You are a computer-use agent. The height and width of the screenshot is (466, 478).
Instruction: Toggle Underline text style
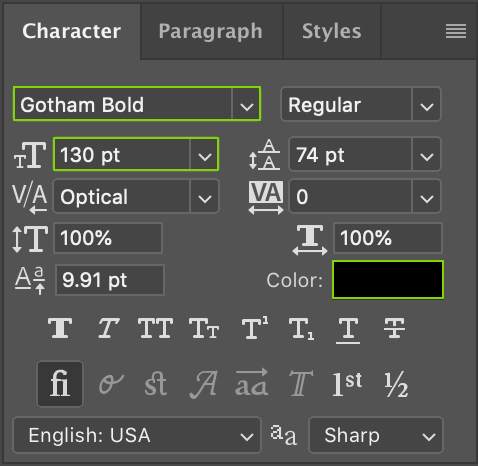coord(348,330)
